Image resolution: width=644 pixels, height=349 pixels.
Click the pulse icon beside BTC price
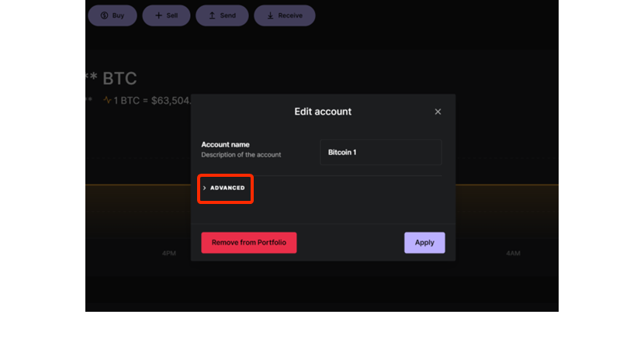point(107,100)
